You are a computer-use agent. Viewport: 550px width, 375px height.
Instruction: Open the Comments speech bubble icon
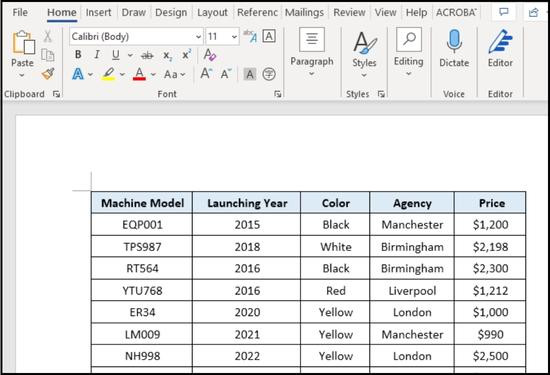pyautogui.click(x=503, y=13)
